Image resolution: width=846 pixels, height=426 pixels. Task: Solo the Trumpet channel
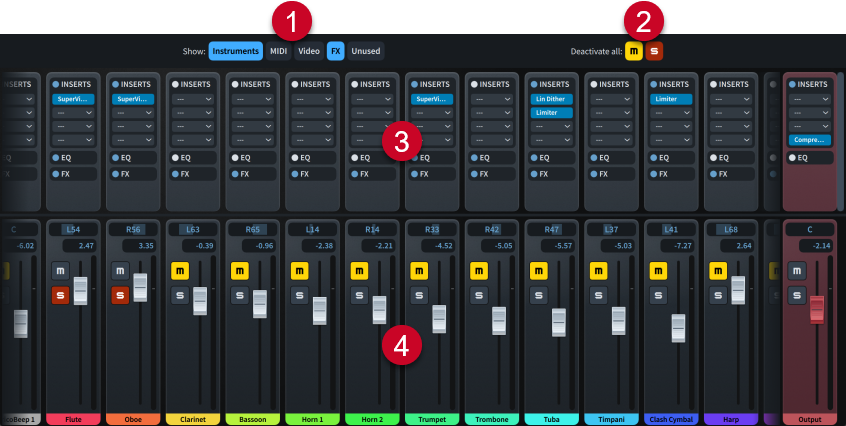(x=419, y=294)
